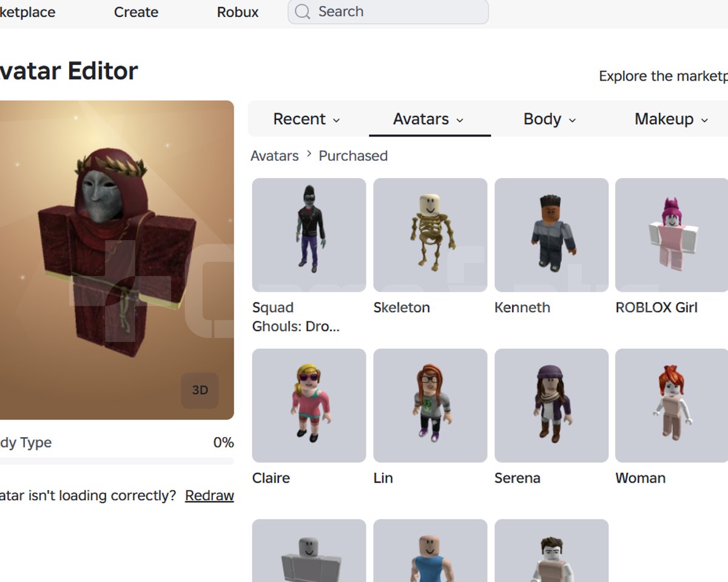Click the Avatar Editor heading
The height and width of the screenshot is (582, 728).
point(69,71)
